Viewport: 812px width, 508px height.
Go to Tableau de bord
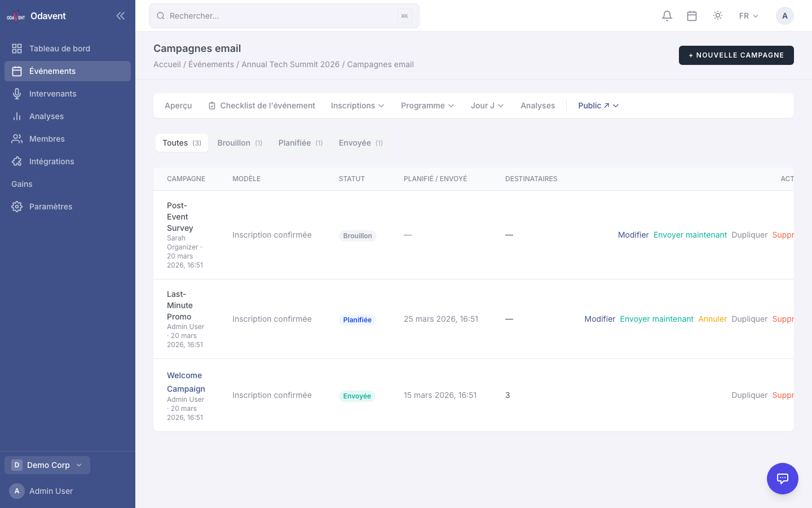(x=68, y=49)
